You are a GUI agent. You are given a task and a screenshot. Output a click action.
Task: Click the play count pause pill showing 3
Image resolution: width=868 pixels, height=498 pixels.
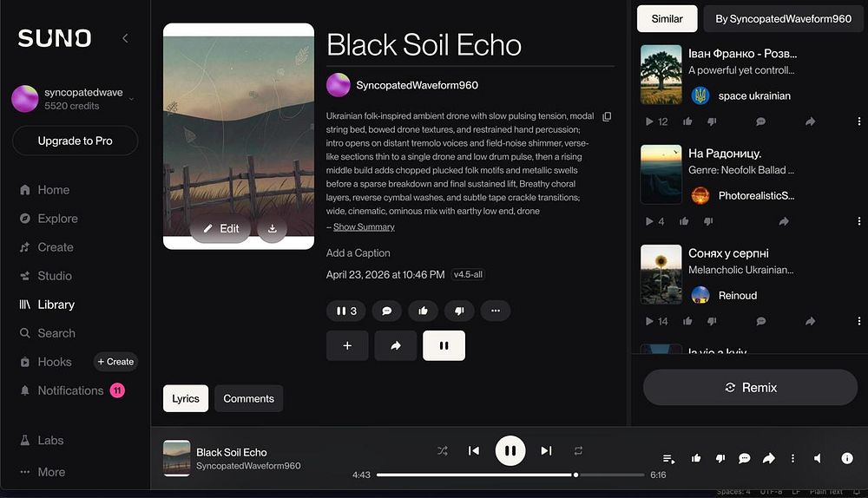coord(346,311)
